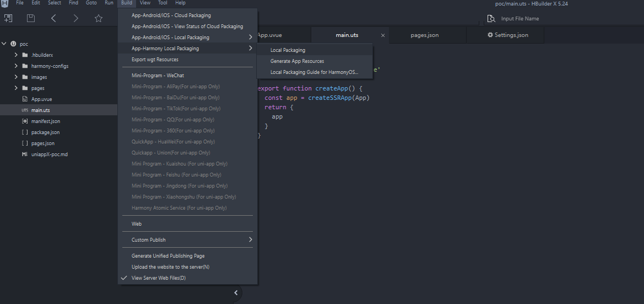Screen dimensions: 644x304
Task: Navigate forward with the right arrow icon
Action: [76, 18]
